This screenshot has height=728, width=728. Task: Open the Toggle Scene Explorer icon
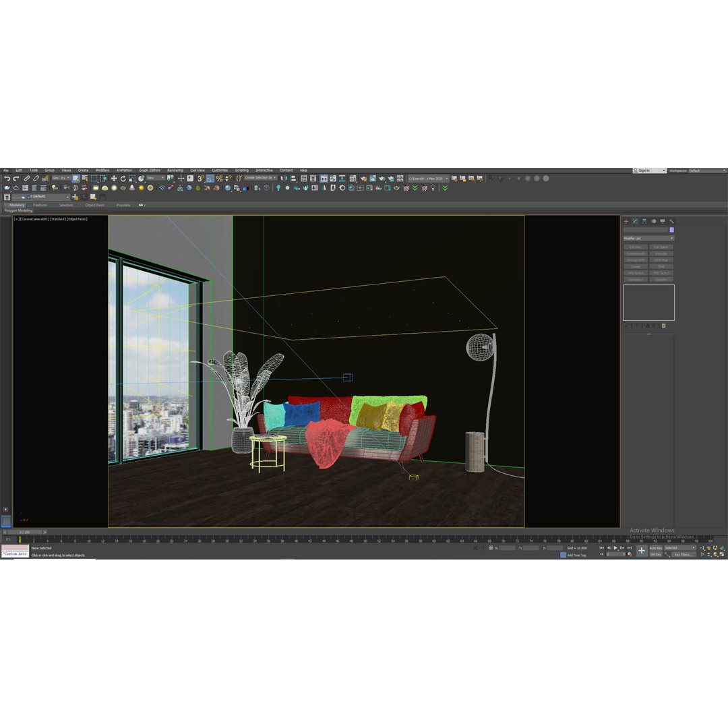pyautogui.click(x=303, y=178)
